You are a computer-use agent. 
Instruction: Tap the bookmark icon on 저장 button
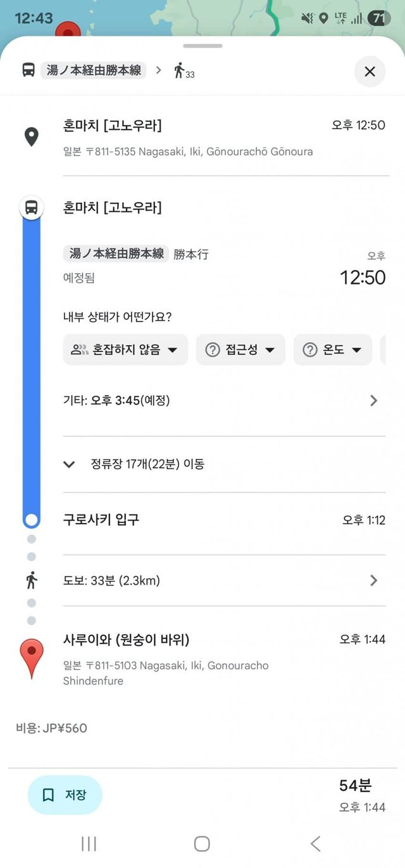(x=48, y=795)
